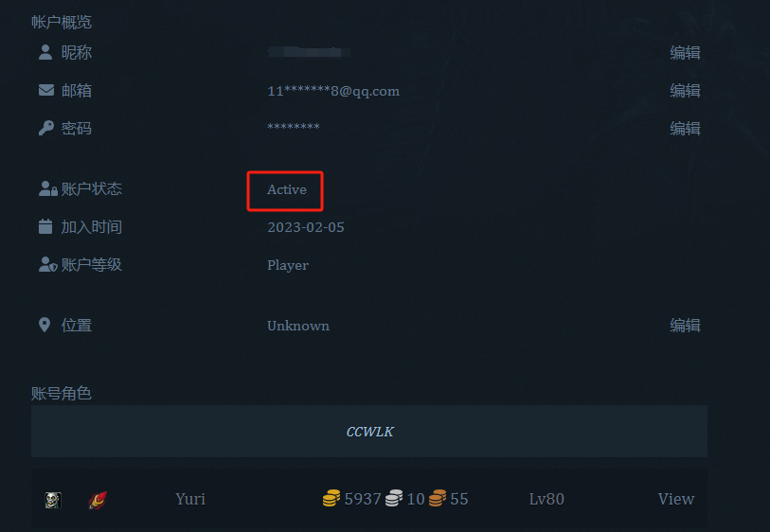This screenshot has width=770, height=532.
Task: Click the silver coins icon
Action: [x=394, y=498]
